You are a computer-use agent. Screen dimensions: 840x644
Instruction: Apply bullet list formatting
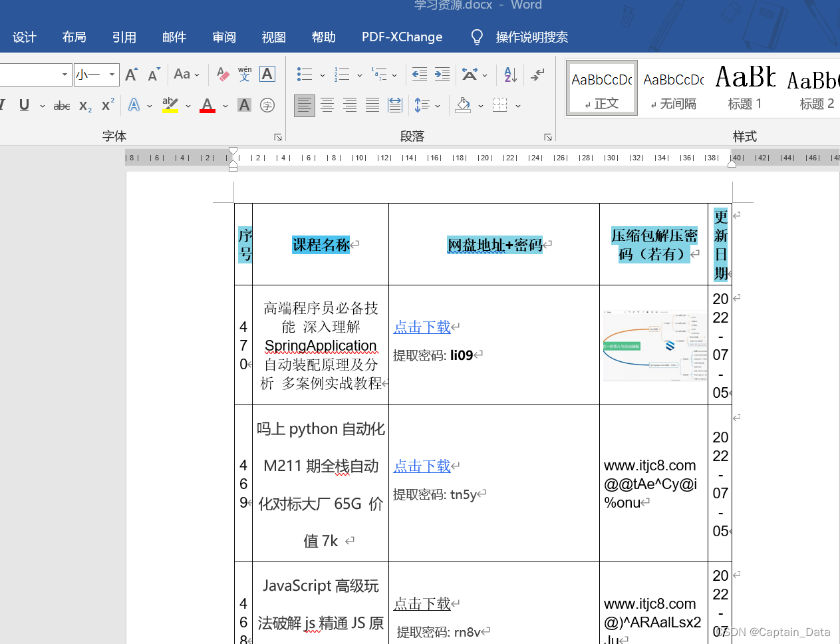click(305, 75)
